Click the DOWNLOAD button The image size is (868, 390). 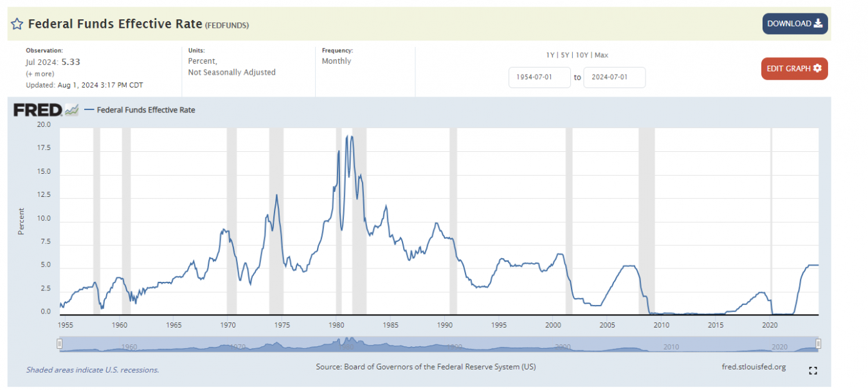point(795,24)
